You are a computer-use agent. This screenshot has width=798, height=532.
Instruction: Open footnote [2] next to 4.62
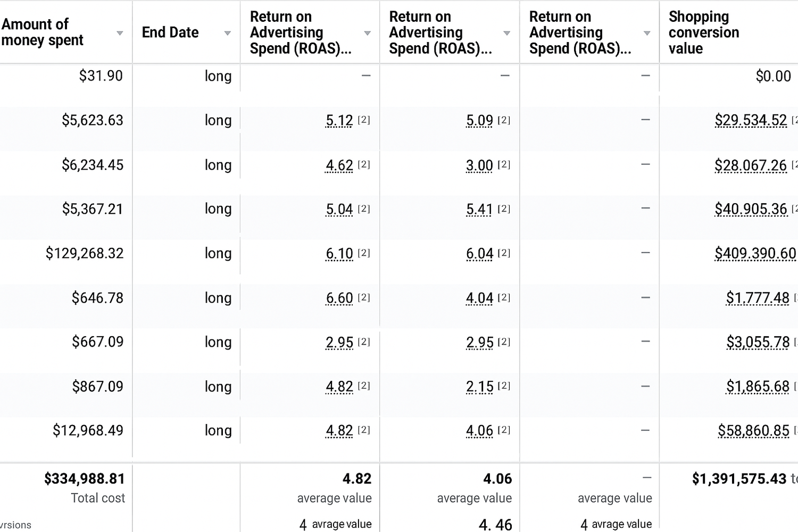[x=364, y=164]
